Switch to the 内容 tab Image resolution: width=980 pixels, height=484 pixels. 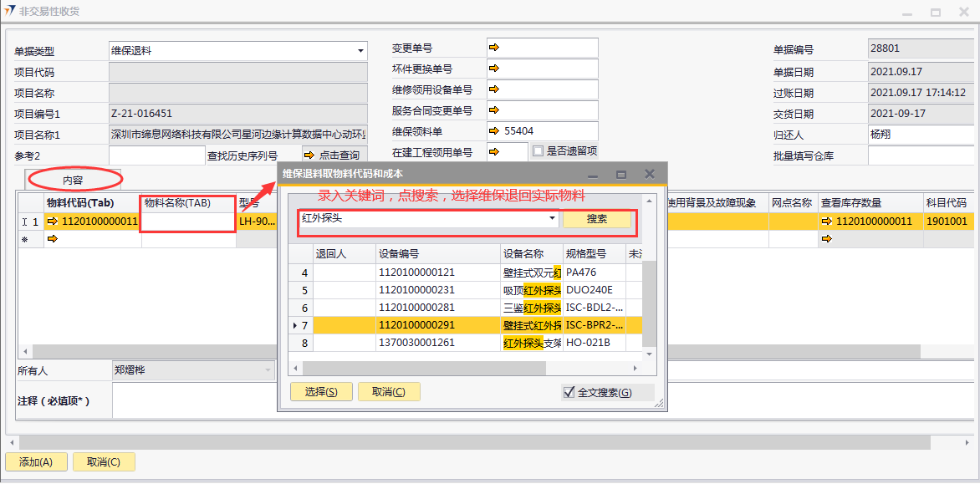(74, 180)
